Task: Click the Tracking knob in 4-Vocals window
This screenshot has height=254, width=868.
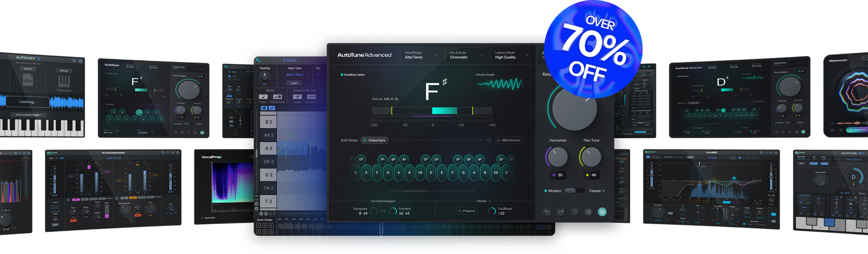Action: [x=264, y=76]
